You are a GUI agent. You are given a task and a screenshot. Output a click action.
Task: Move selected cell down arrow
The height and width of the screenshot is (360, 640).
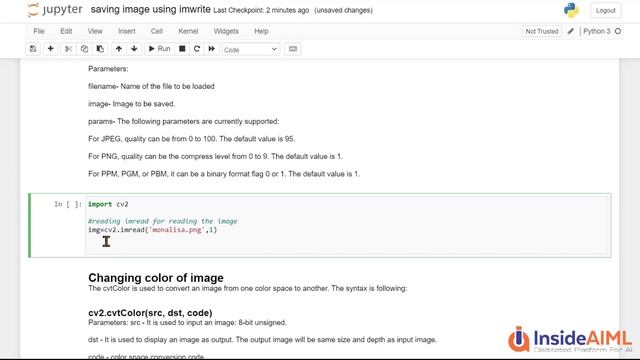pyautogui.click(x=134, y=49)
